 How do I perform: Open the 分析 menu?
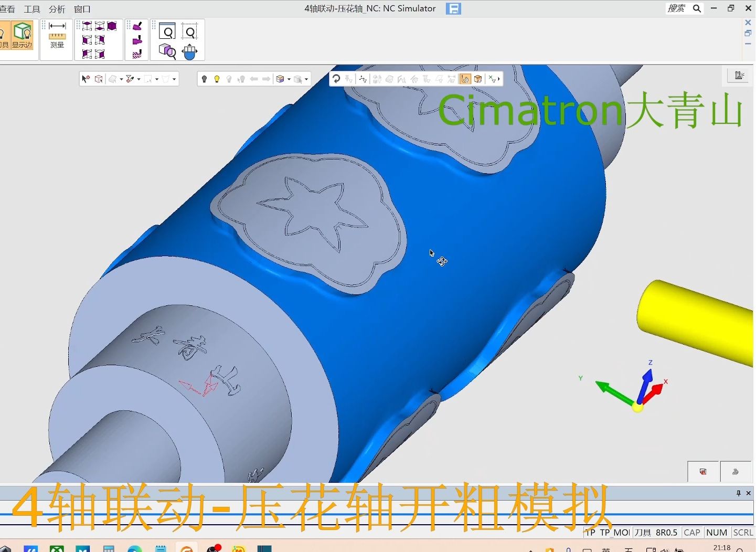(x=57, y=9)
